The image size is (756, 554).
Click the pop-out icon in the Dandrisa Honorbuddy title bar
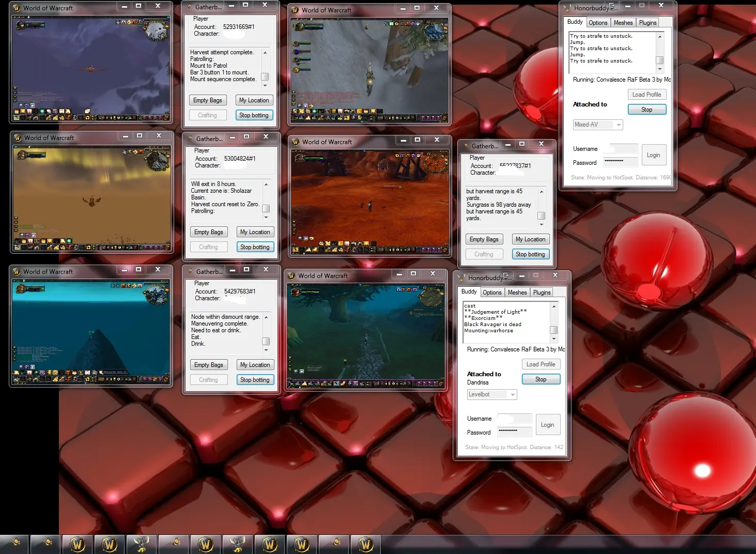(x=506, y=276)
